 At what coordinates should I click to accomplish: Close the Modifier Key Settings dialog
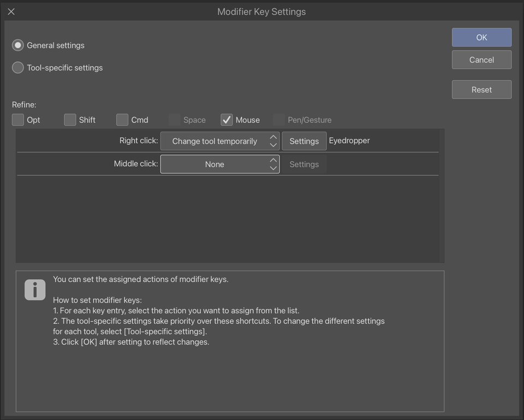click(x=11, y=11)
